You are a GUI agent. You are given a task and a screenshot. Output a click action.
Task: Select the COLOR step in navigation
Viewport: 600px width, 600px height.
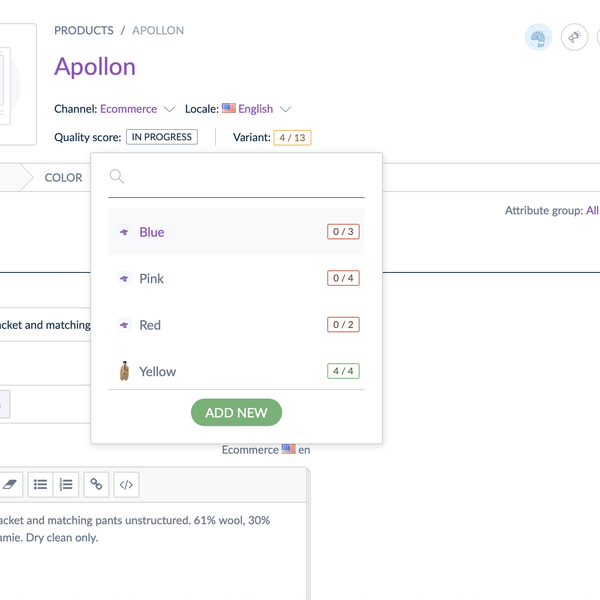tap(63, 178)
